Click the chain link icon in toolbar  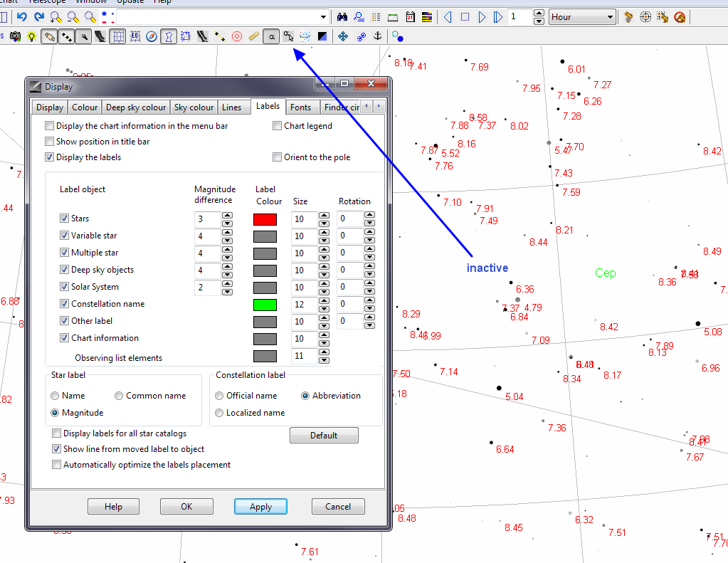coord(362,36)
